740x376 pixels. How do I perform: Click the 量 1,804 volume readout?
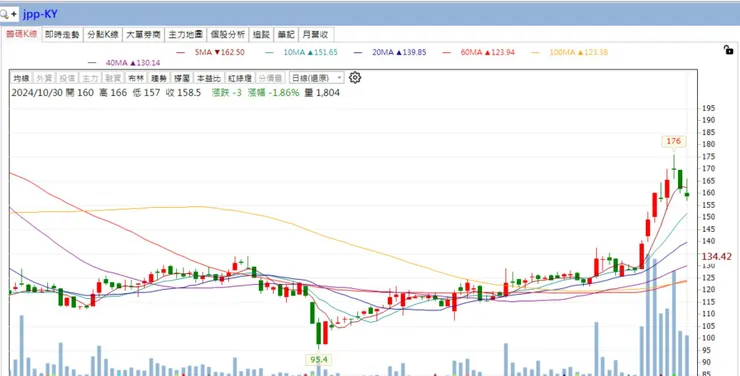[x=322, y=93]
